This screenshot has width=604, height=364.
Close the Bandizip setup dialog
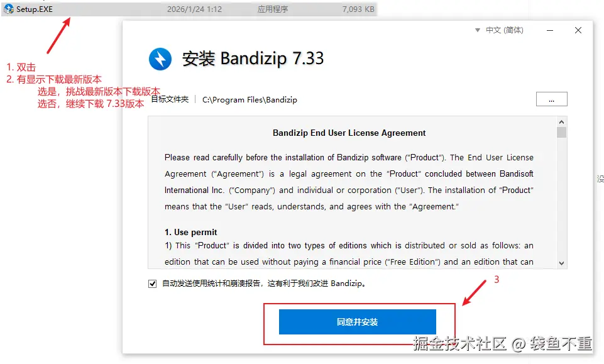tap(578, 30)
